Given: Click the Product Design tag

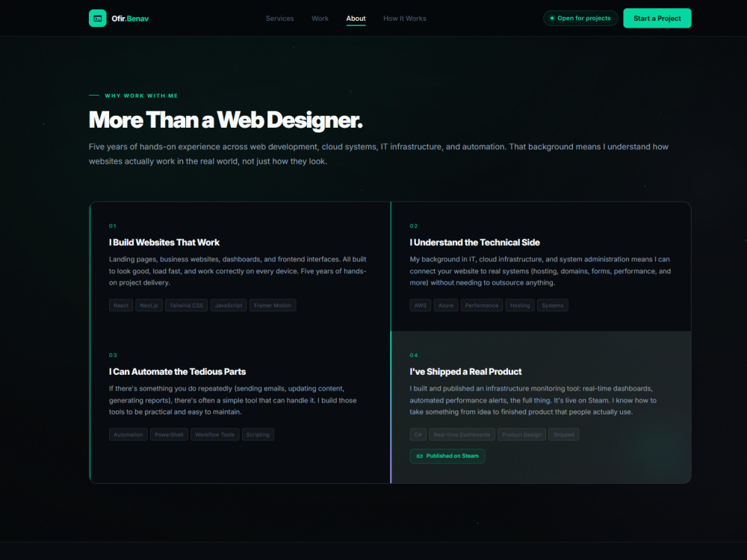Looking at the screenshot, I should [521, 435].
